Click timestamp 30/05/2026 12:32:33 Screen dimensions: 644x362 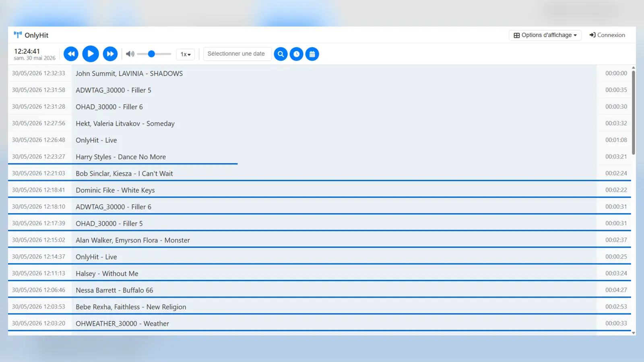pyautogui.click(x=39, y=73)
